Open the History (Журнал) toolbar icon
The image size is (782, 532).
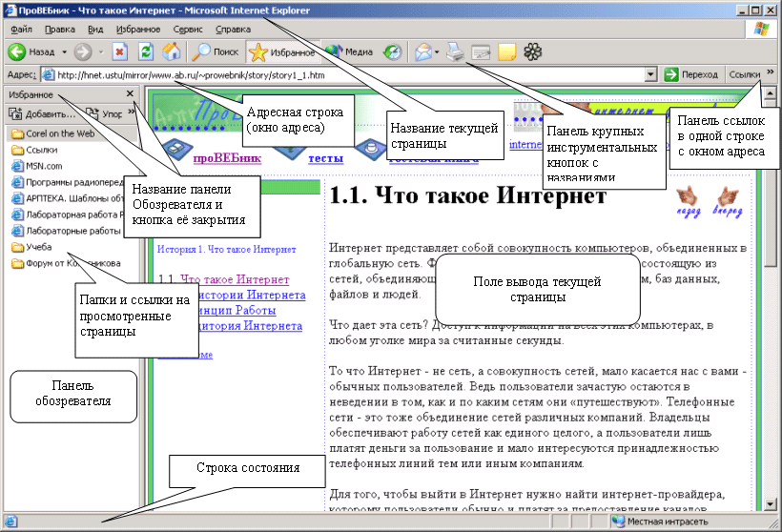(392, 52)
